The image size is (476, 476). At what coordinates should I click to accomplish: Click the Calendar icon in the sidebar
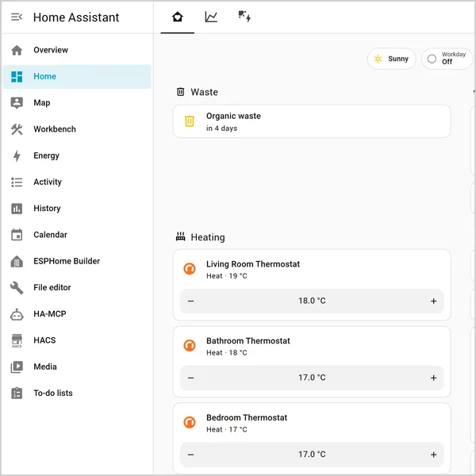pos(17,235)
